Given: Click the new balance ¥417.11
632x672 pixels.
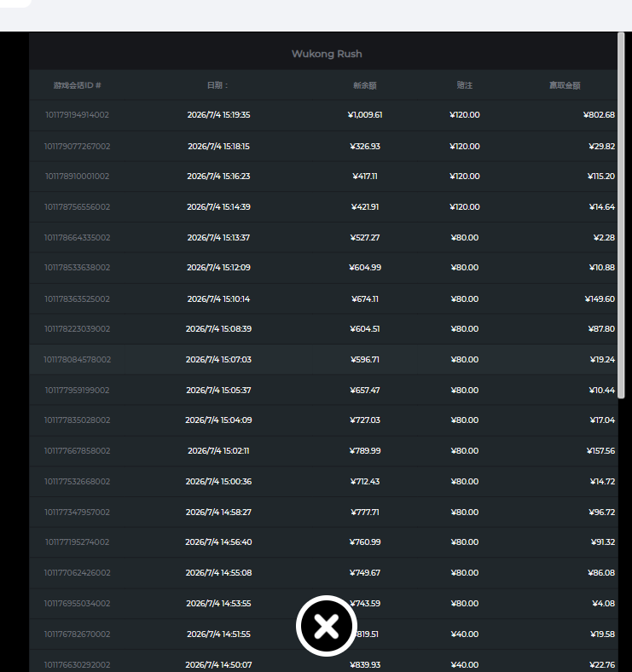Looking at the screenshot, I should tap(365, 177).
